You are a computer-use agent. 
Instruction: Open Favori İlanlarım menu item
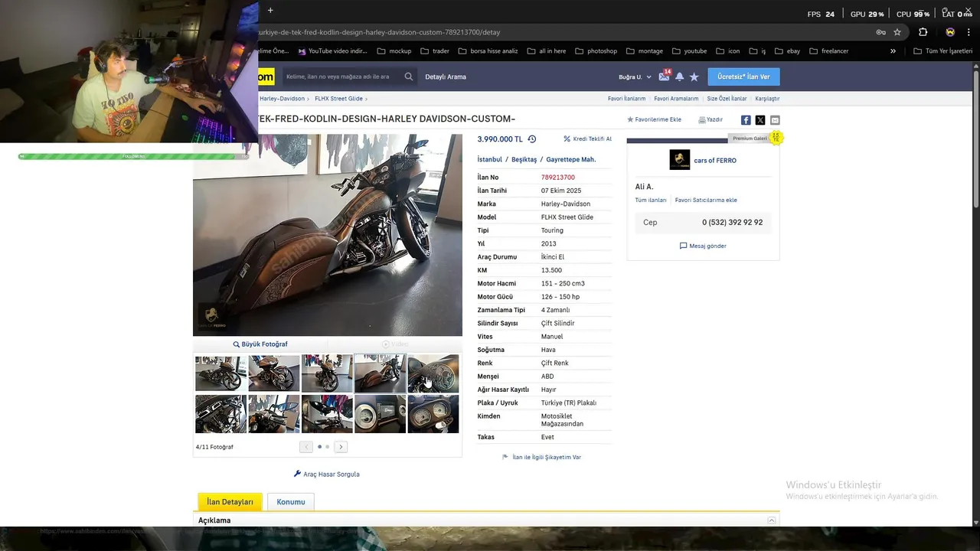[x=626, y=99]
